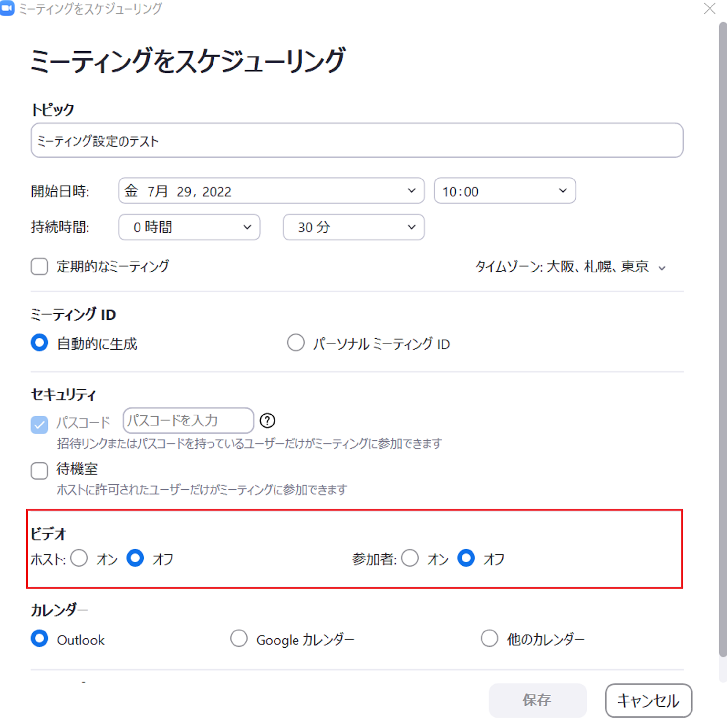Select 自動的に生成 meeting ID option

pyautogui.click(x=39, y=343)
